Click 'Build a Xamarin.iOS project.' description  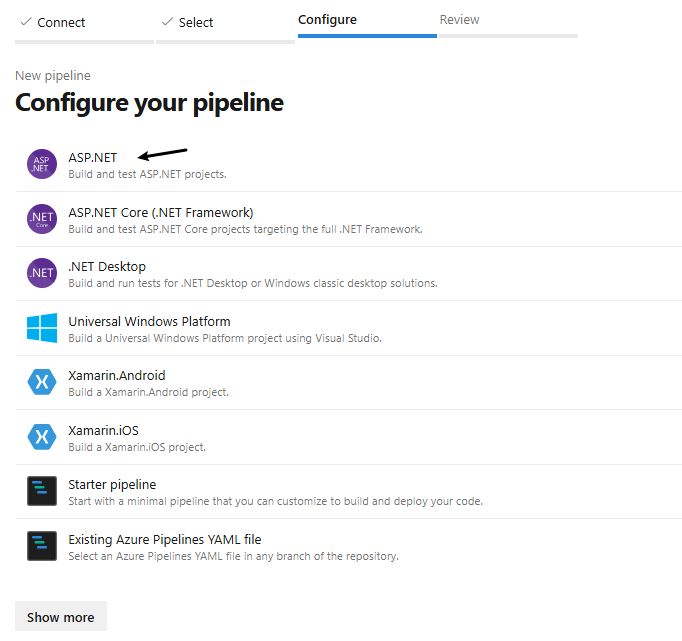pos(137,447)
